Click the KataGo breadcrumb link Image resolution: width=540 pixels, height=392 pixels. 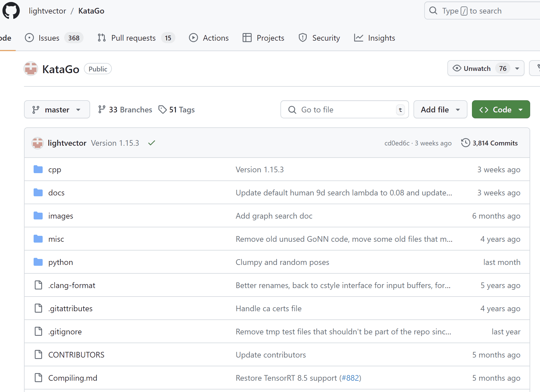(91, 11)
